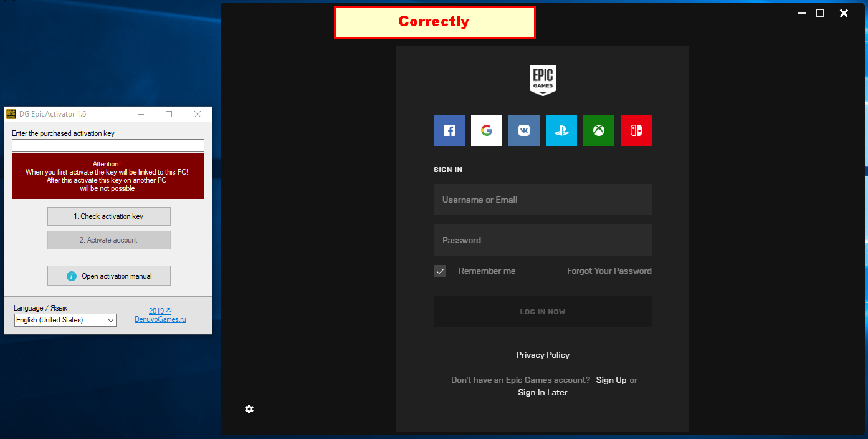Viewport: 868px width, 439px height.
Task: Click the SIGN IN heading text
Action: tap(448, 170)
